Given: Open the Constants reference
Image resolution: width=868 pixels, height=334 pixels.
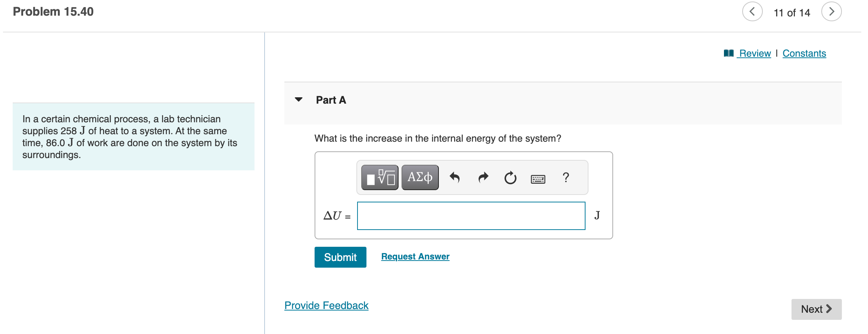Looking at the screenshot, I should pos(805,53).
